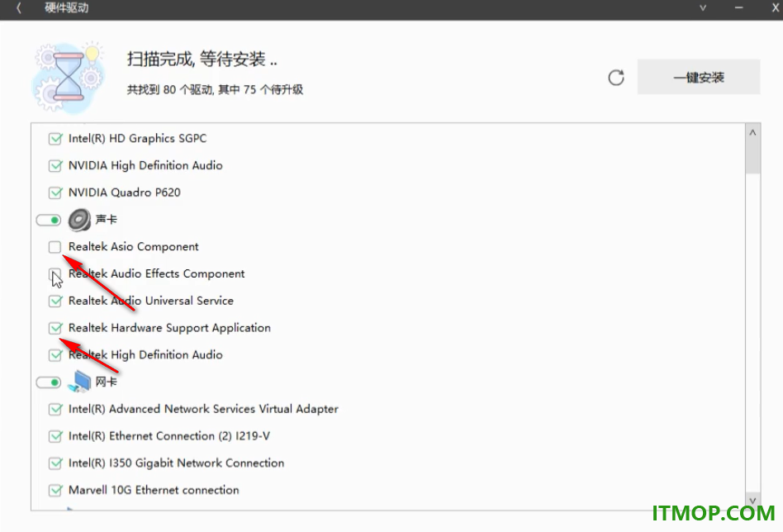Uncheck Intel(R) HD Graphics SGPC
Image resolution: width=783 pixels, height=532 pixels.
55,139
